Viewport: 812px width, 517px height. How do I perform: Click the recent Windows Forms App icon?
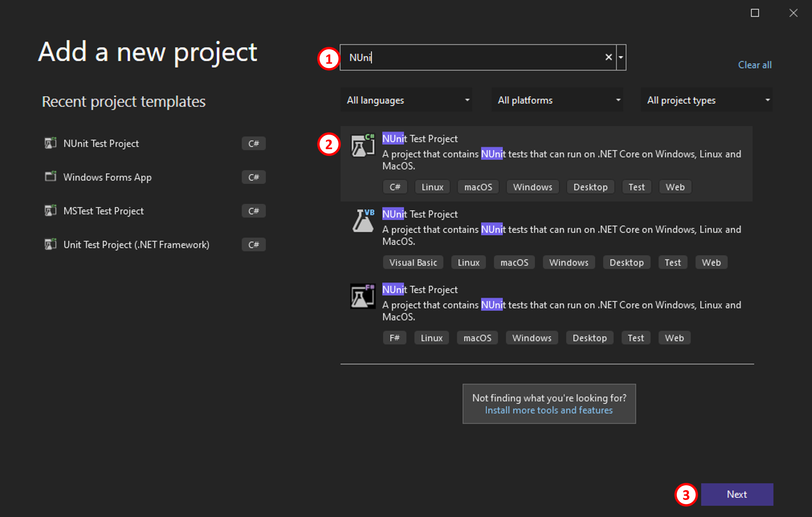tap(51, 177)
